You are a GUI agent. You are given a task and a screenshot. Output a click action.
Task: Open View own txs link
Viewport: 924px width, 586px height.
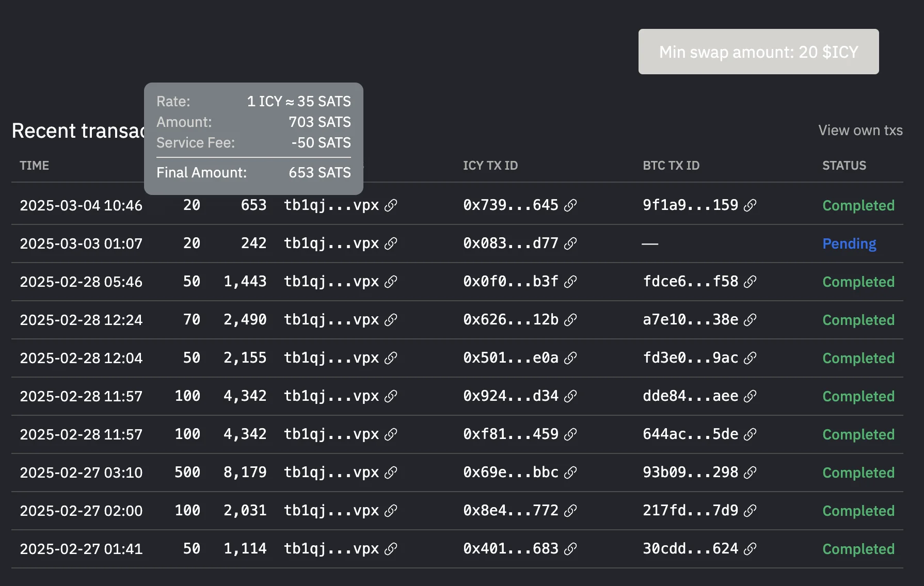click(x=861, y=130)
